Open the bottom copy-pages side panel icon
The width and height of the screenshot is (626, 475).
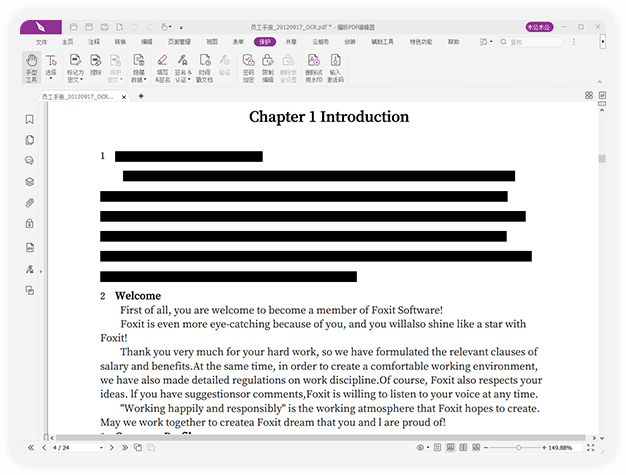point(30,290)
